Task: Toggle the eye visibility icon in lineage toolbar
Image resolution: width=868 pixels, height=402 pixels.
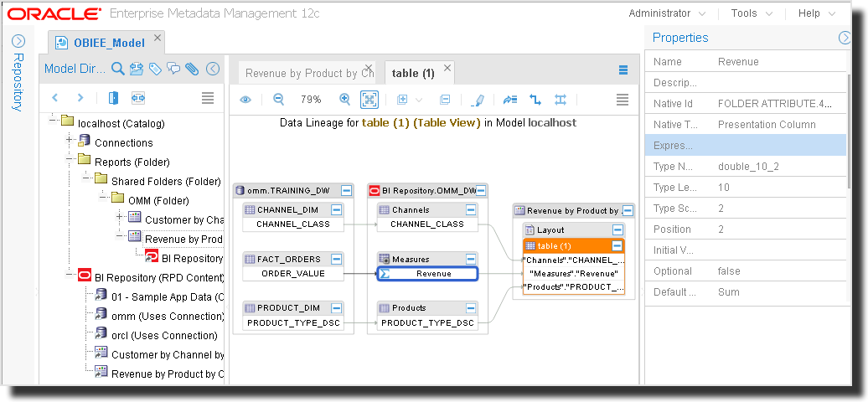Action: point(245,100)
